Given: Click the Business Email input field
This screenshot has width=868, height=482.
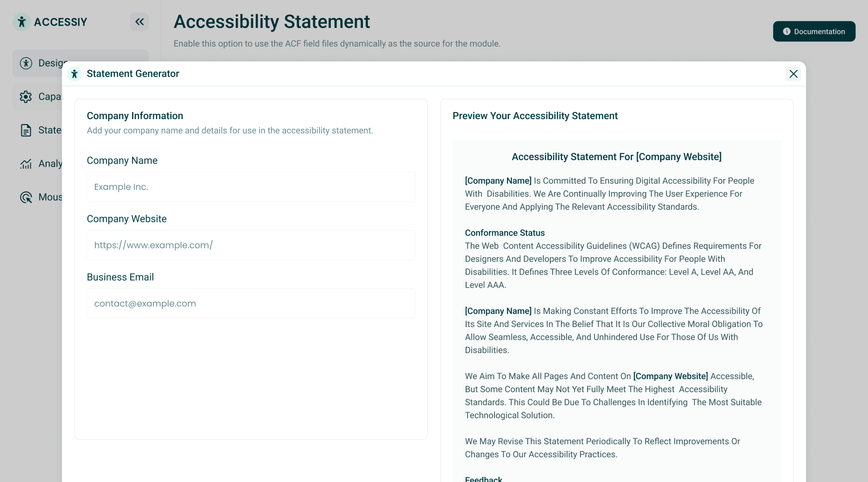Looking at the screenshot, I should [251, 303].
